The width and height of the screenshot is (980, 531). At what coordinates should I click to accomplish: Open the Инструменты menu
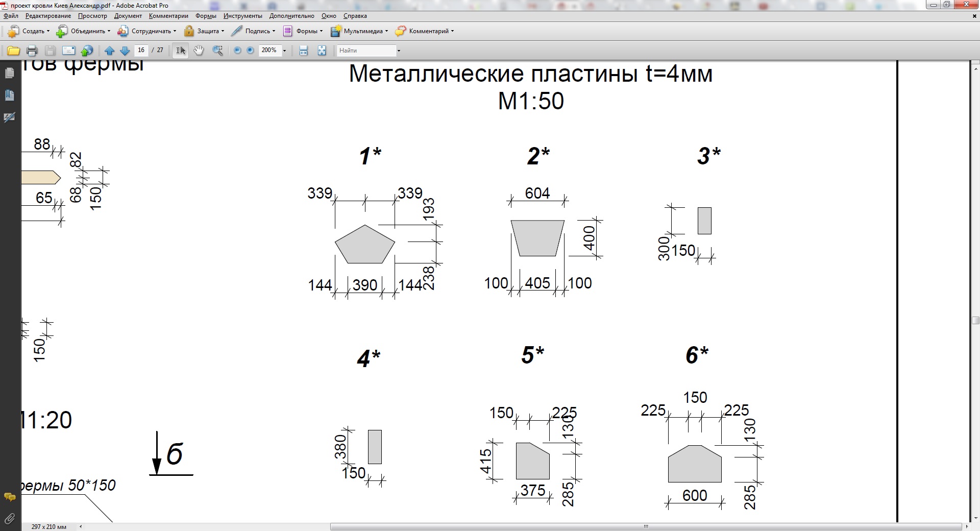(242, 16)
